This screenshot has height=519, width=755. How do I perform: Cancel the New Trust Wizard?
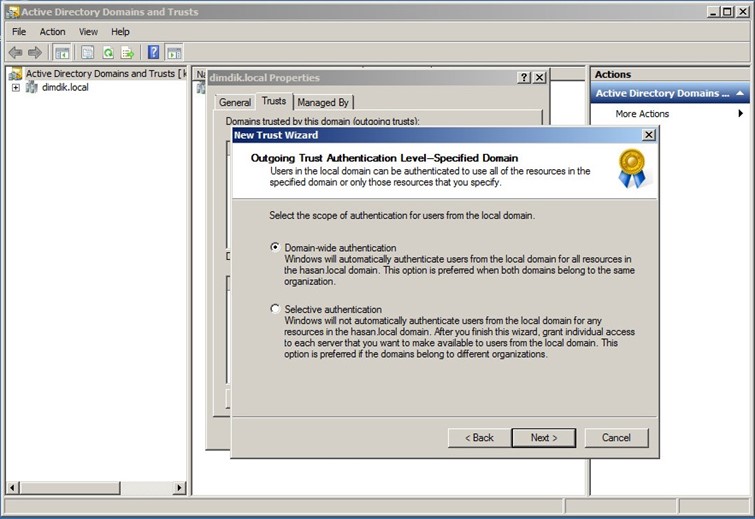coord(616,438)
